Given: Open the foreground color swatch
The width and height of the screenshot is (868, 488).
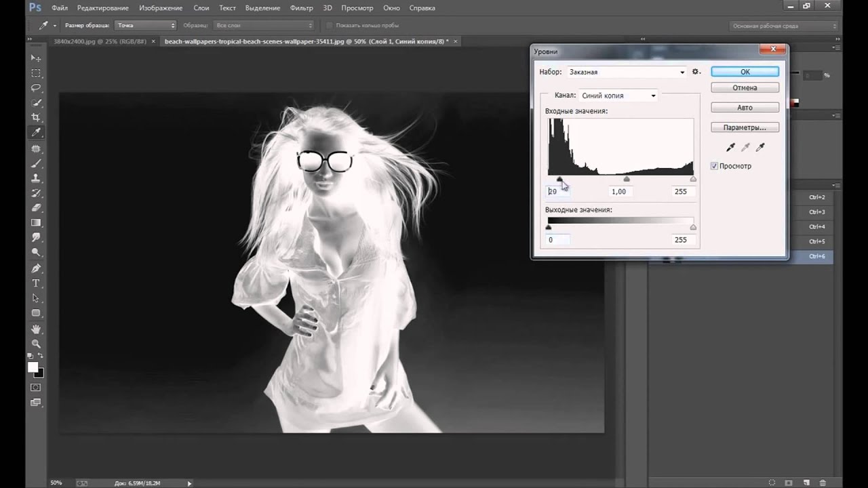Looking at the screenshot, I should point(33,367).
